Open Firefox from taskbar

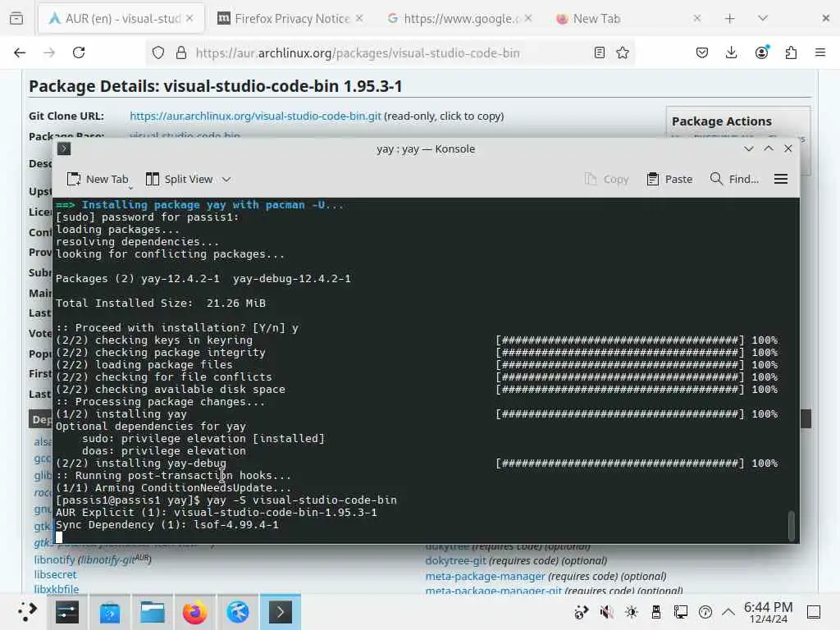(x=195, y=612)
